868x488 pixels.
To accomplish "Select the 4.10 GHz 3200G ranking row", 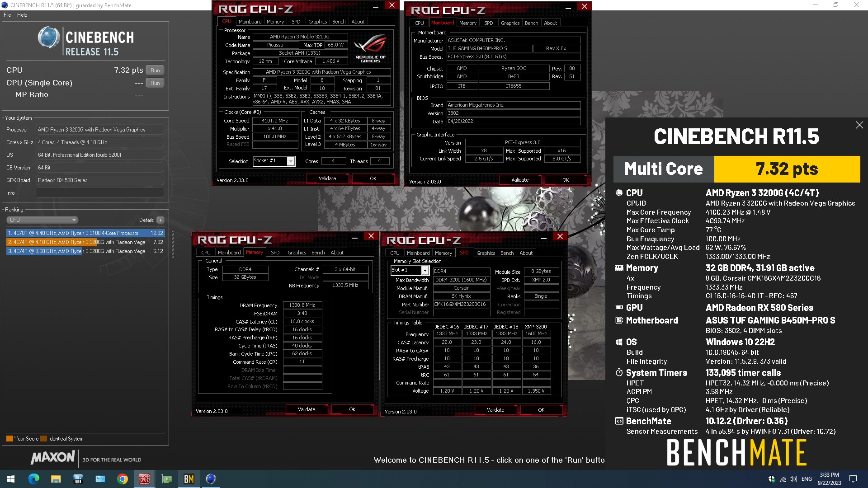I will point(85,242).
